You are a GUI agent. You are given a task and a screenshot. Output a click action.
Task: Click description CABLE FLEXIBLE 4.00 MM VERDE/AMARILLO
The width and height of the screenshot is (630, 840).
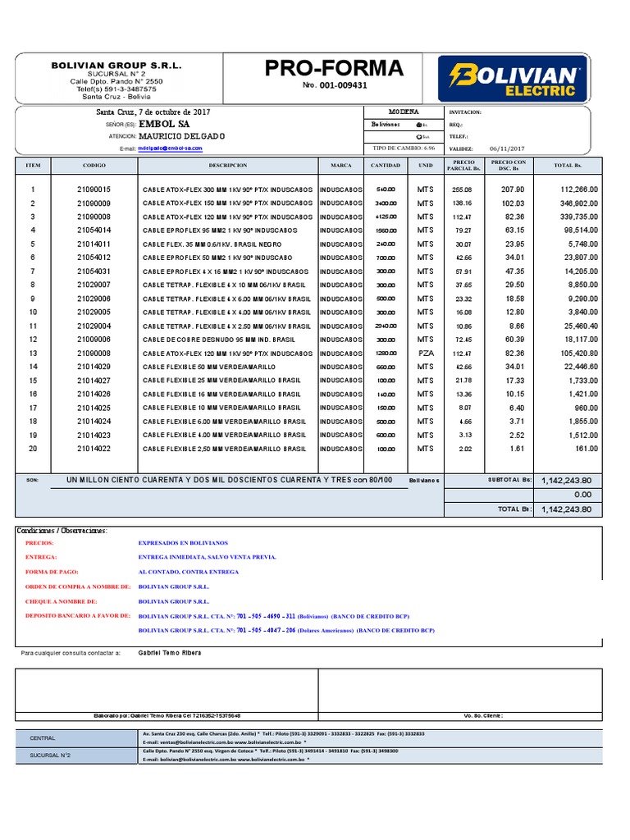pyautogui.click(x=225, y=435)
